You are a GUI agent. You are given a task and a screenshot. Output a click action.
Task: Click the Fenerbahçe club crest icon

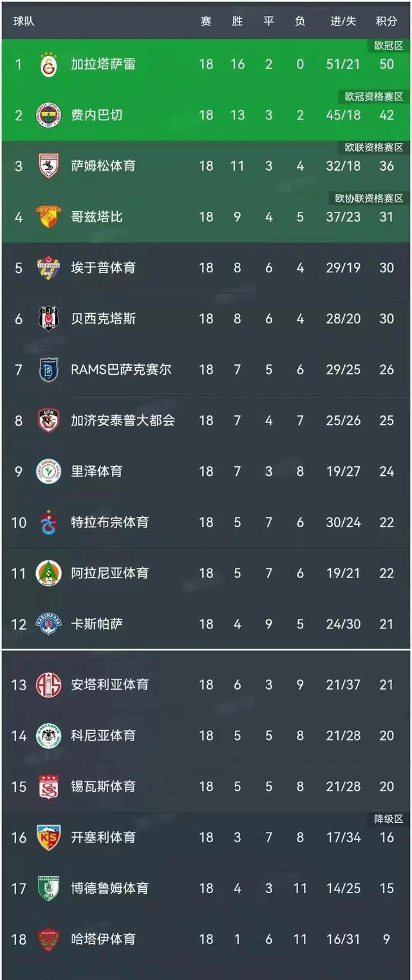coord(48,115)
